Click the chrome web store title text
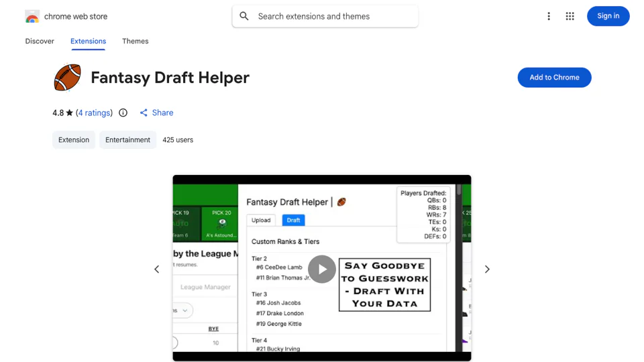The height and width of the screenshot is (362, 644). click(x=76, y=16)
